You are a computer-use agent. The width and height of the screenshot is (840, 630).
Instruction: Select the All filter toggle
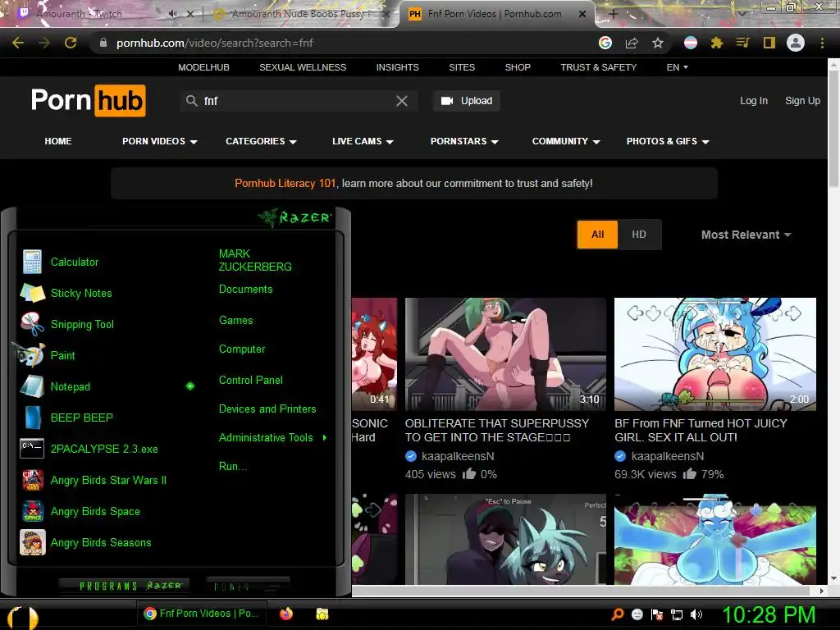coord(597,235)
